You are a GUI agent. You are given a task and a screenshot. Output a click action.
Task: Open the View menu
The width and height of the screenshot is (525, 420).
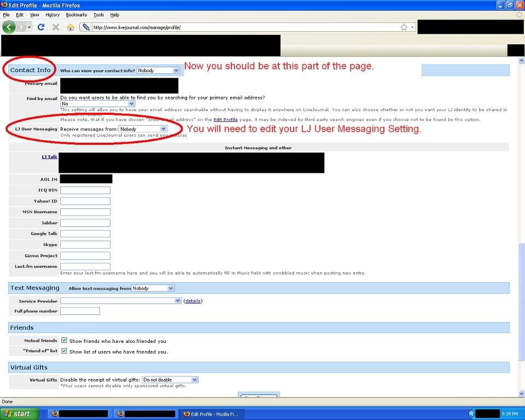(34, 15)
